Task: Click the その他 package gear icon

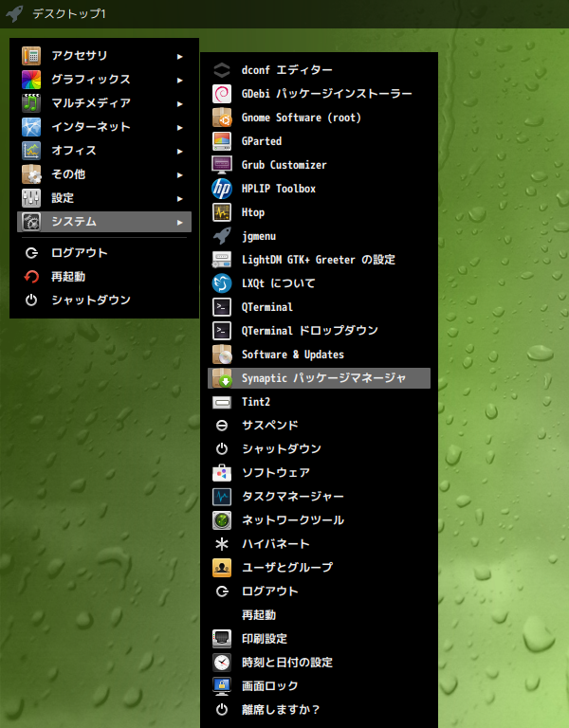Action: [31, 174]
